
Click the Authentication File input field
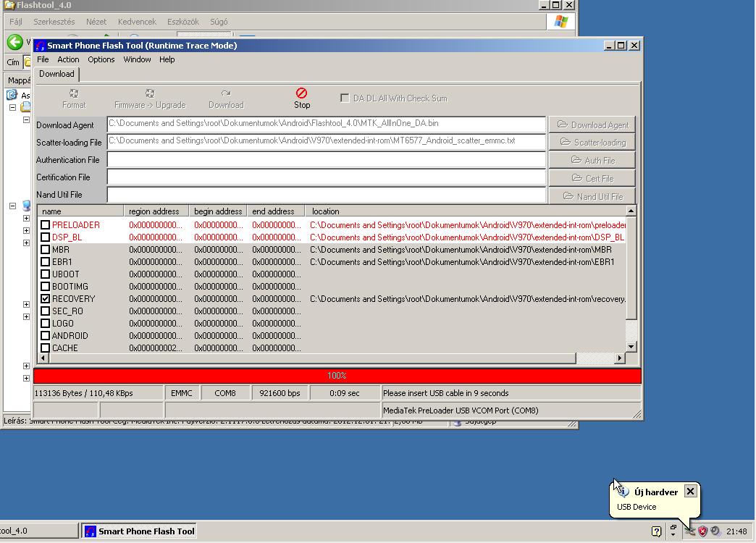327,159
